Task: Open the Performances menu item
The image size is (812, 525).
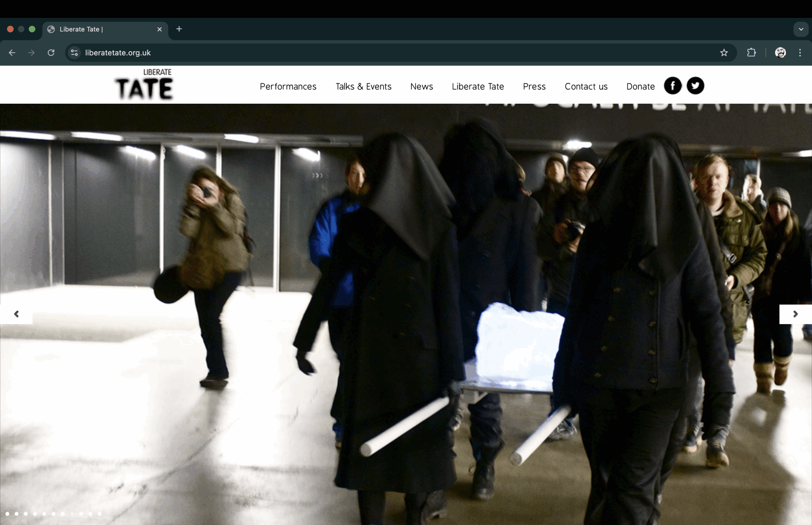Action: (288, 87)
